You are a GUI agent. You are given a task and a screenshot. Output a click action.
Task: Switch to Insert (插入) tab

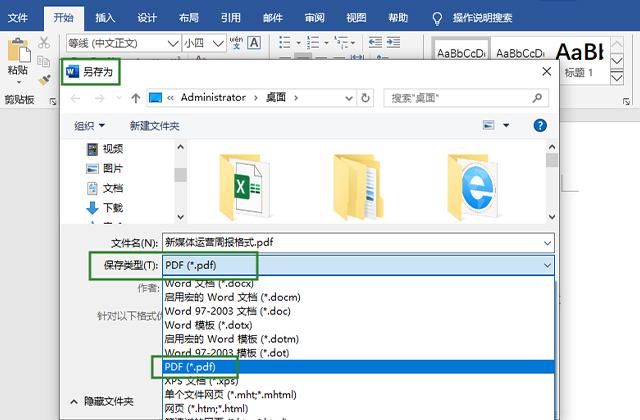(105, 18)
